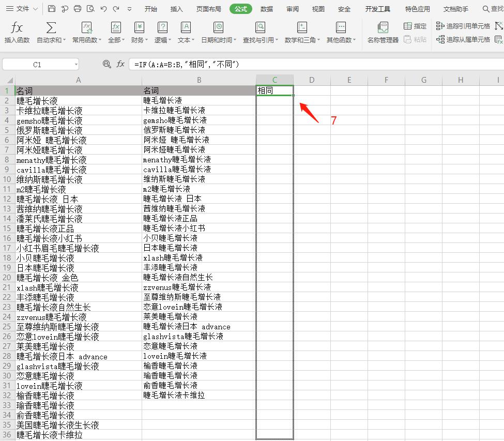Click the 指定 define names button
Screen dimensions: 504x441
point(415,26)
